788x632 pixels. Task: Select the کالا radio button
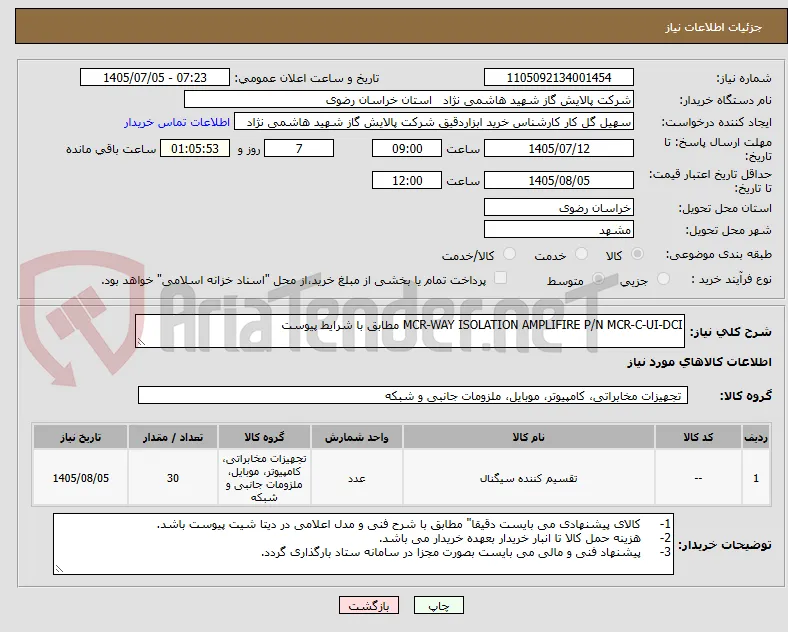click(637, 254)
